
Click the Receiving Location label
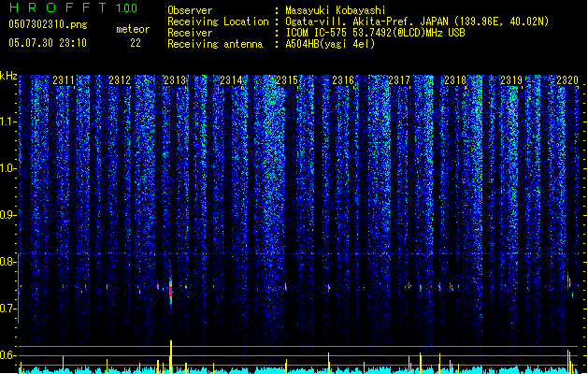[218, 22]
